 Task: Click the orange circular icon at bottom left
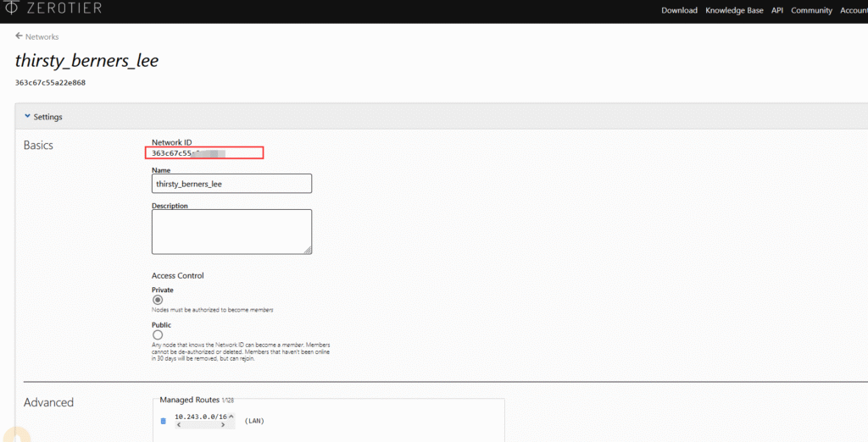tap(17, 434)
